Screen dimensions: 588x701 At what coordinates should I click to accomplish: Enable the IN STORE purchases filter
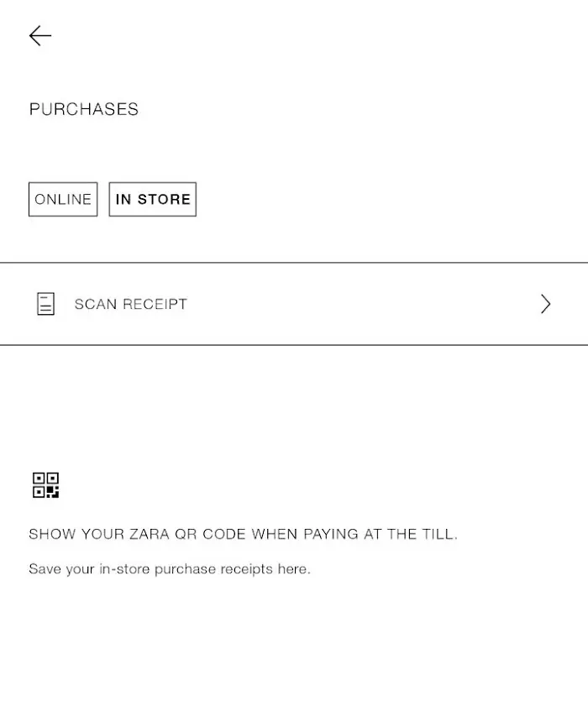[153, 200]
